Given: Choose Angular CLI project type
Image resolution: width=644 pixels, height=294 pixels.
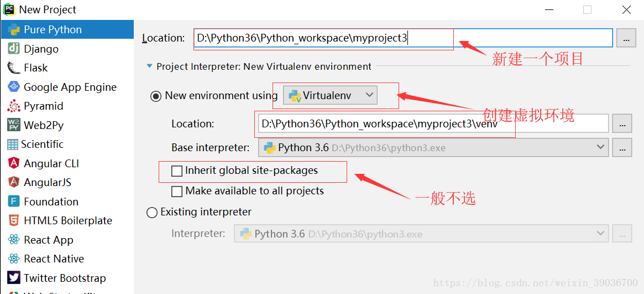Looking at the screenshot, I should (67, 163).
